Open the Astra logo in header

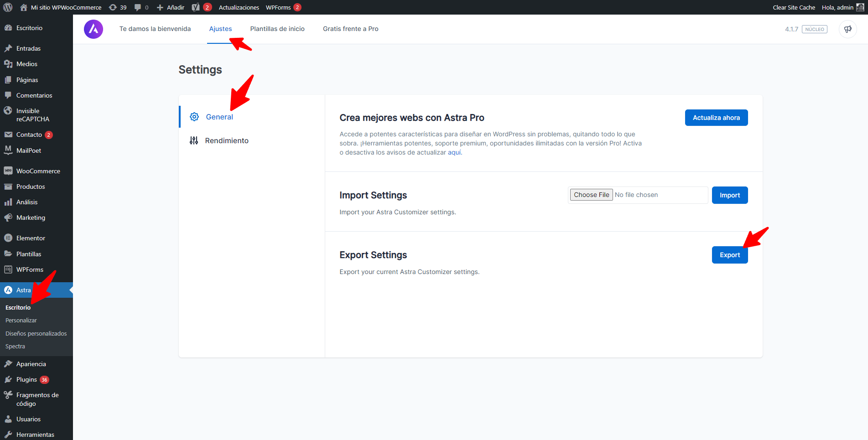click(94, 29)
